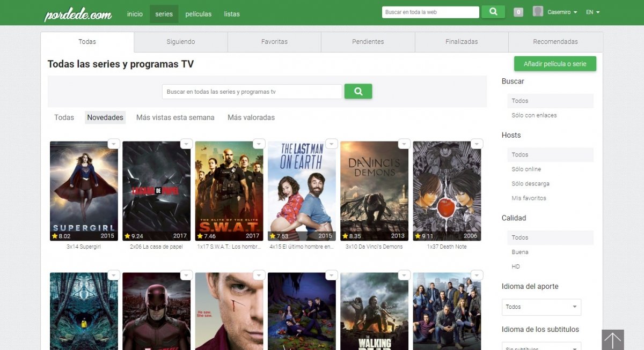
Task: Click the pordede.com logo
Action: 78,13
